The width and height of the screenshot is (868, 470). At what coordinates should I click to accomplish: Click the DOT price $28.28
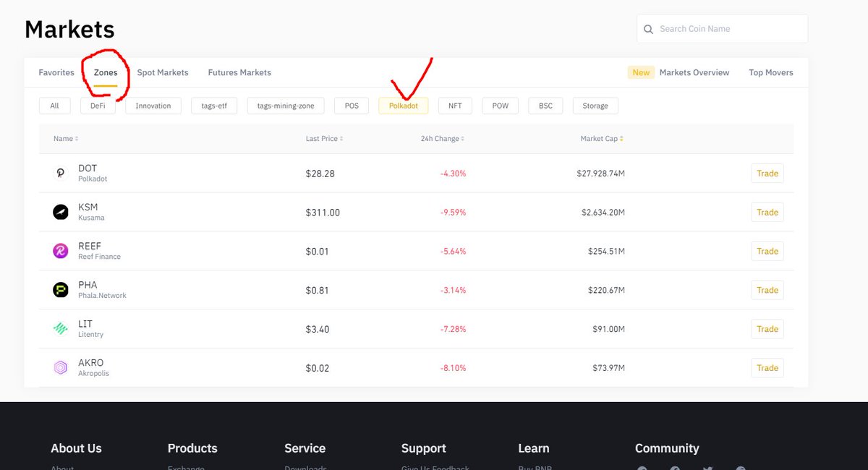(320, 174)
